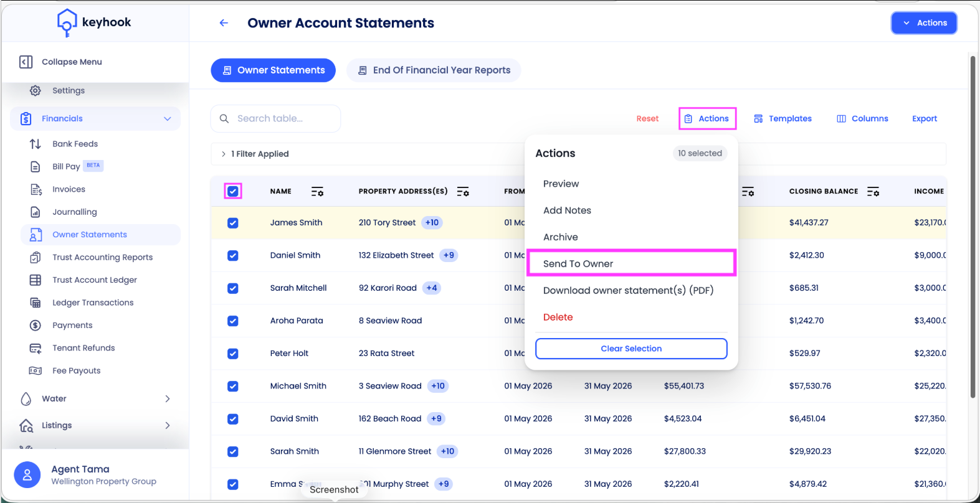The height and width of the screenshot is (503, 980).
Task: Open the blue Actions dropdown at top right
Action: coord(924,23)
